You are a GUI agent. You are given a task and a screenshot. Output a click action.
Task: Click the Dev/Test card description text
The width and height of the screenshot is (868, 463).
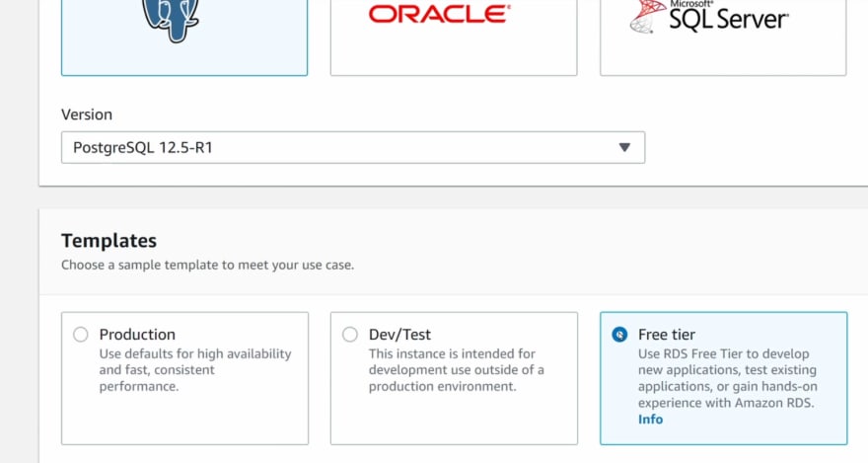pos(456,370)
